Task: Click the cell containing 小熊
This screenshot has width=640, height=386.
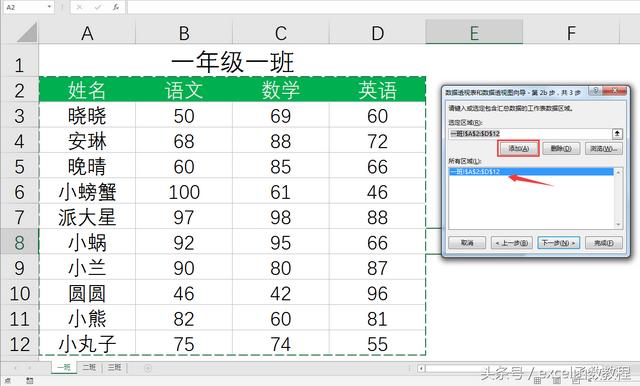Action: (87, 318)
